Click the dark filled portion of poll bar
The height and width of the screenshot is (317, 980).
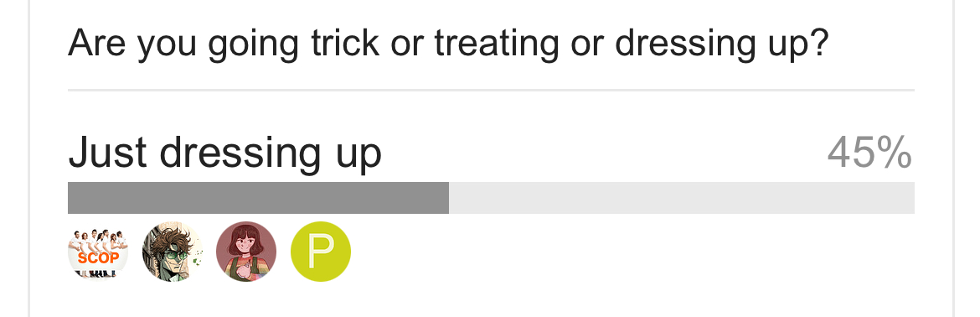[x=258, y=198]
